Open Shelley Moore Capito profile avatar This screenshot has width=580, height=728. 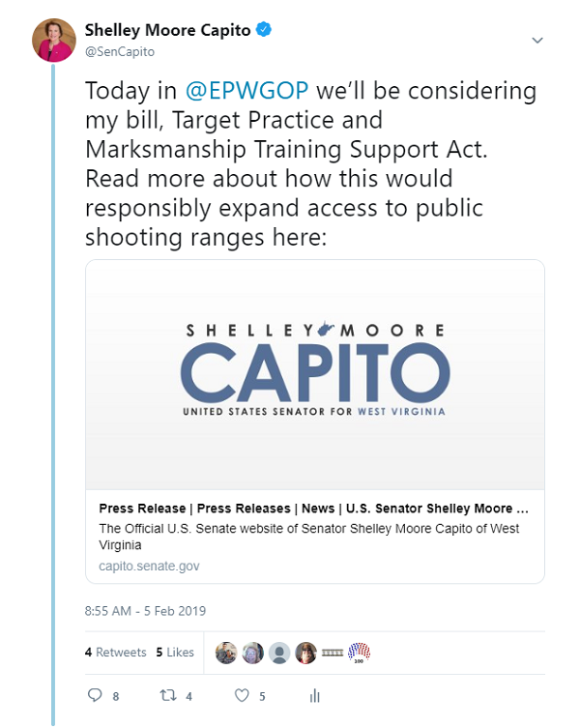(54, 41)
